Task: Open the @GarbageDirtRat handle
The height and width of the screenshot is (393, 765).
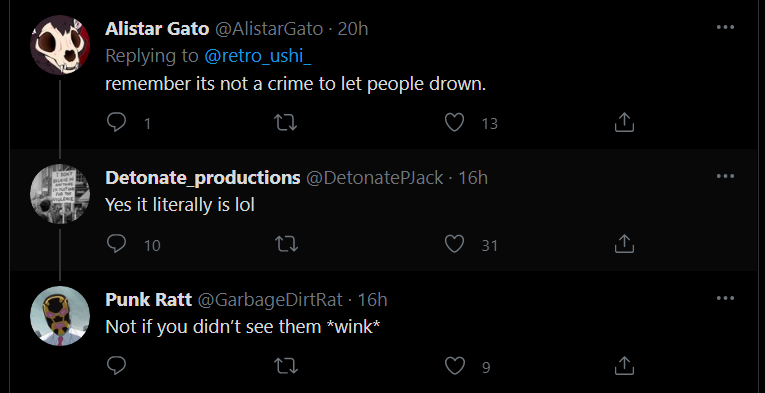Action: click(270, 299)
